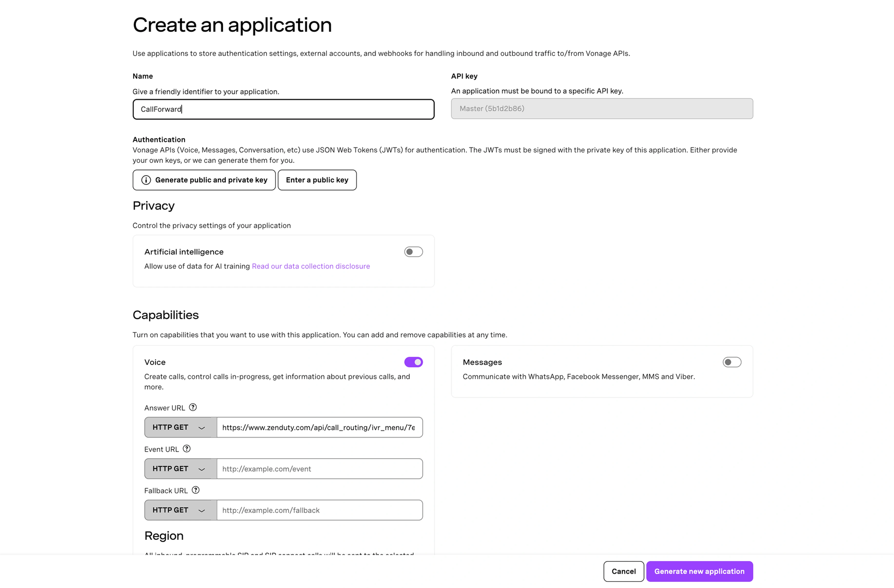Open the Answer URL HTTP method dropdown
Screen dimensions: 894x588
[180, 427]
